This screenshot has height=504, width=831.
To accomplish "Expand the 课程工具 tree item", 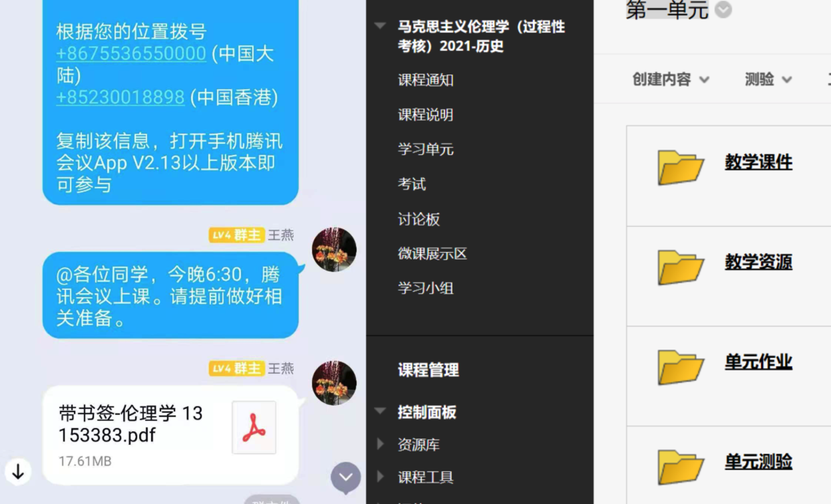I will [x=381, y=476].
